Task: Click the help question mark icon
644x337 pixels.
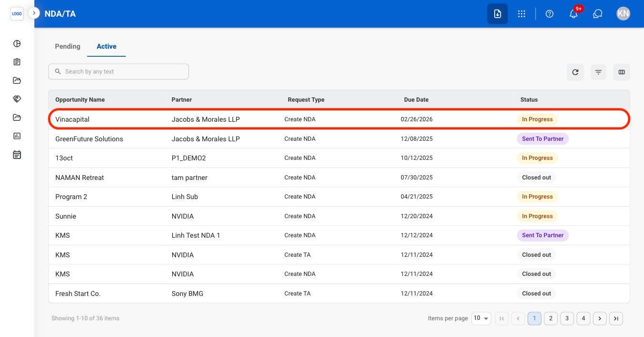Action: point(550,14)
